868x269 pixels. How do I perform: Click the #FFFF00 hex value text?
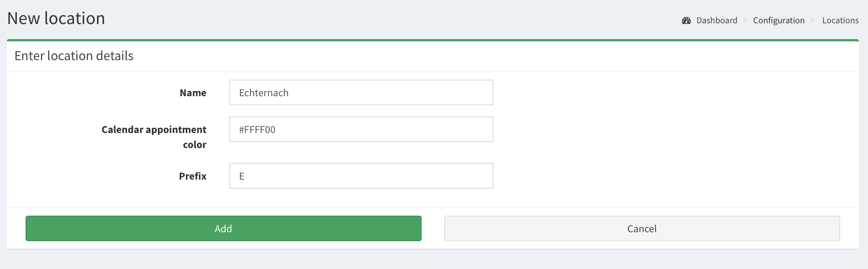tap(257, 130)
